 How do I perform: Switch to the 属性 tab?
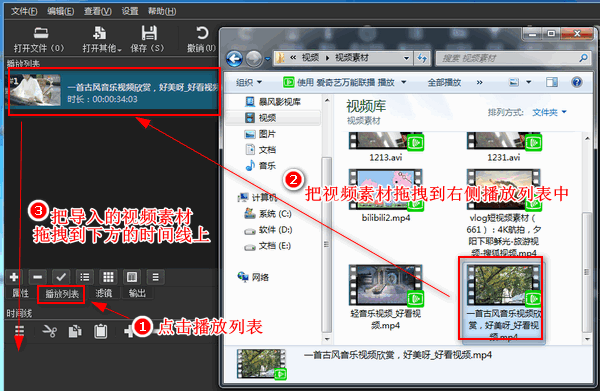pyautogui.click(x=20, y=293)
